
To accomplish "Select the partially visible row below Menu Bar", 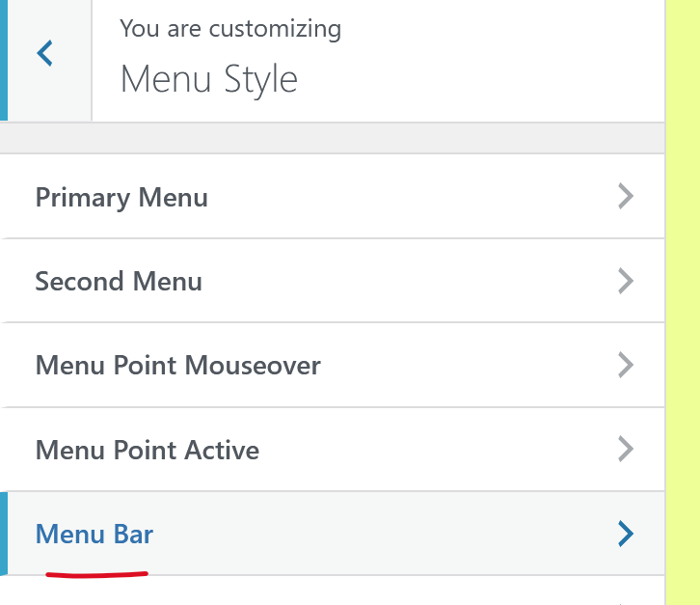I will (x=328, y=592).
